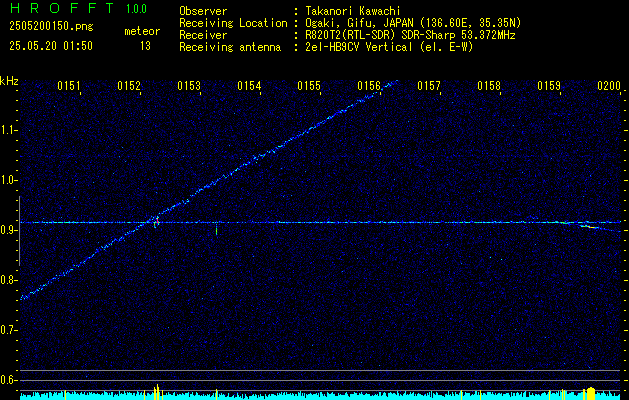Screen dimensions: 629x400
Task: Click the 0155 time axis label
Action: pos(309,86)
